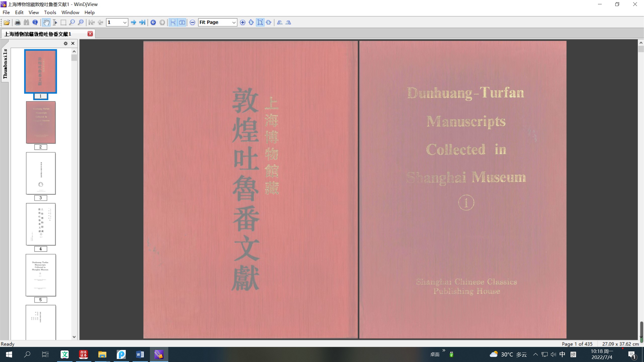Go to first page
644x362 pixels.
click(x=92, y=22)
